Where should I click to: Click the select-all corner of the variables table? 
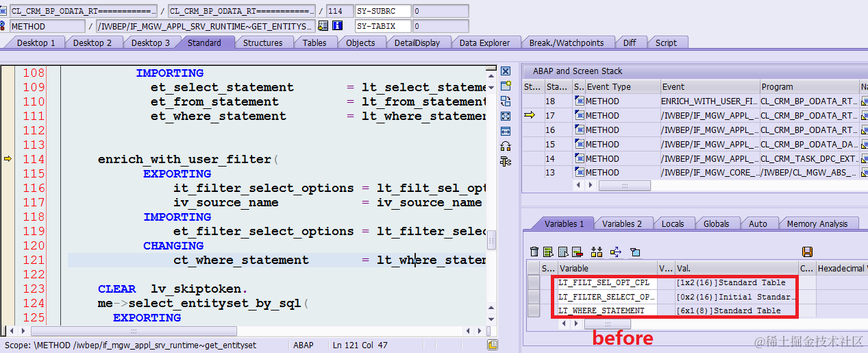[534, 268]
